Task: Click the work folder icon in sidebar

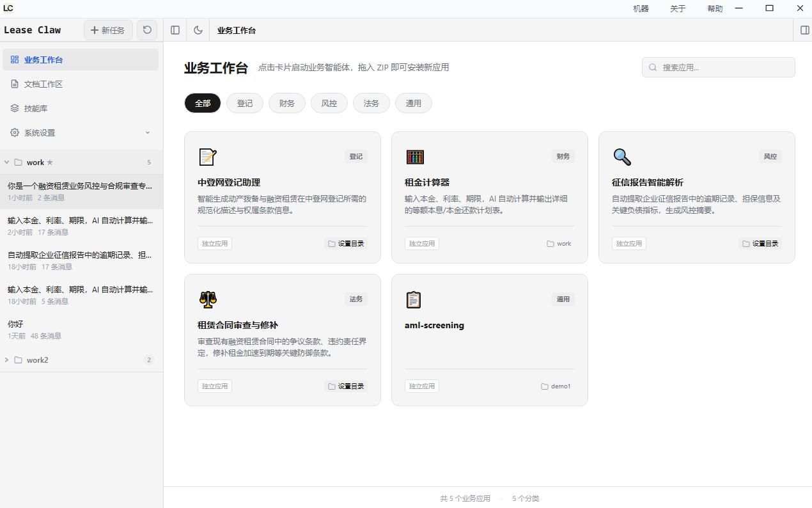Action: click(x=19, y=163)
